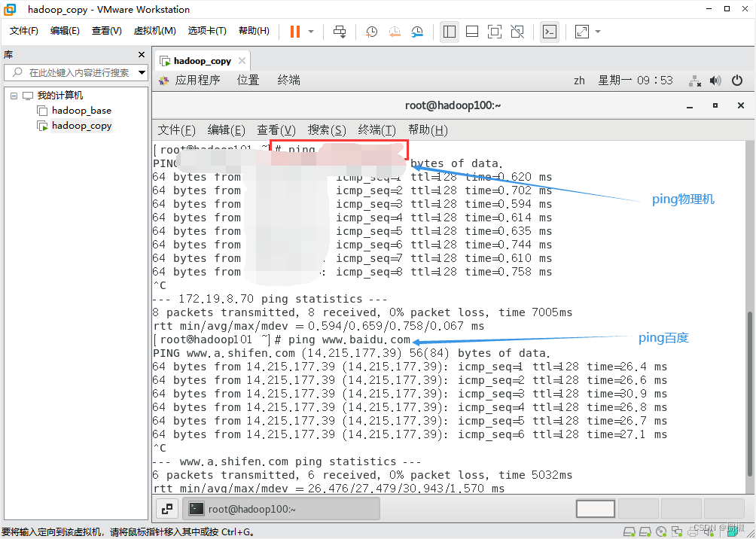Enter full screen mode
The width and height of the screenshot is (756, 539).
pyautogui.click(x=495, y=32)
